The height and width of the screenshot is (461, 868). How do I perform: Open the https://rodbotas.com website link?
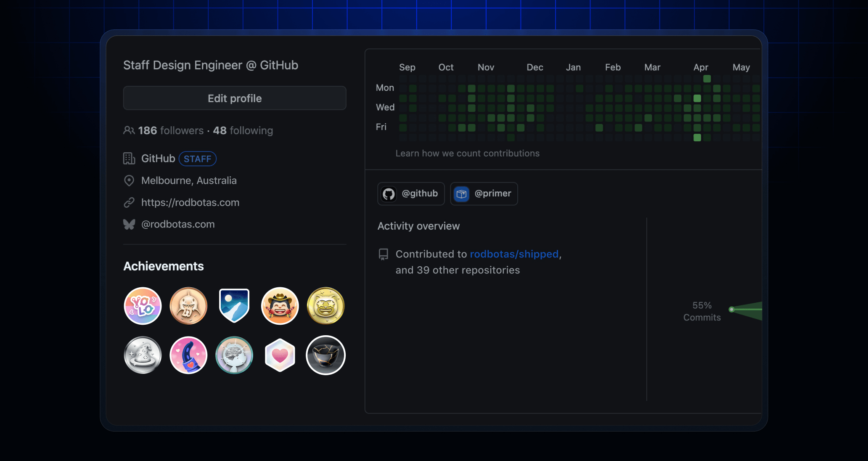coord(190,202)
